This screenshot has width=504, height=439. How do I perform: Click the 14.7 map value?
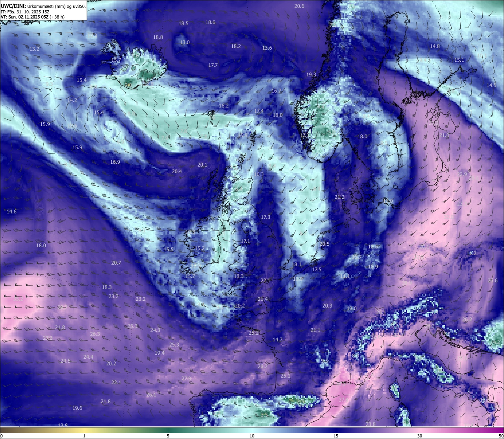click(278, 339)
